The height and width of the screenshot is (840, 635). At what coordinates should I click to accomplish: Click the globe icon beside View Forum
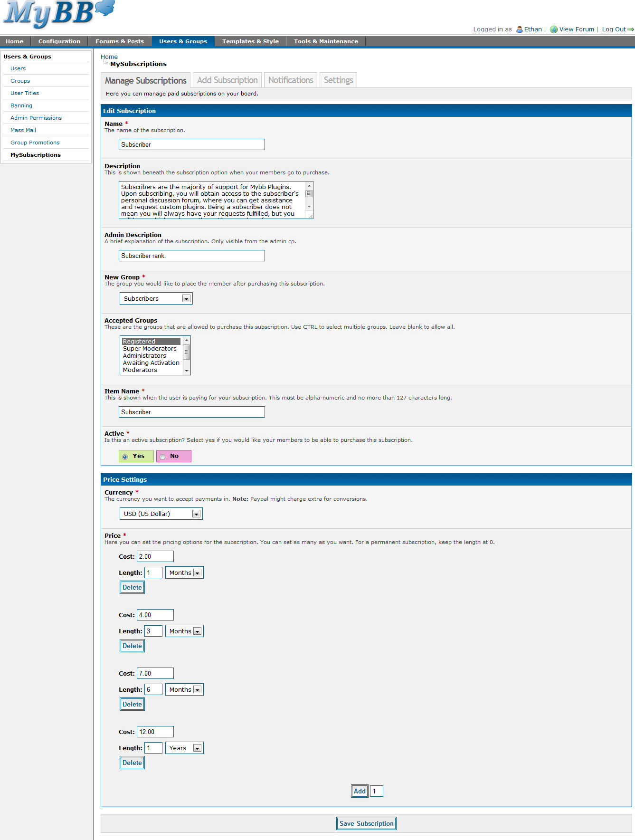click(x=554, y=29)
